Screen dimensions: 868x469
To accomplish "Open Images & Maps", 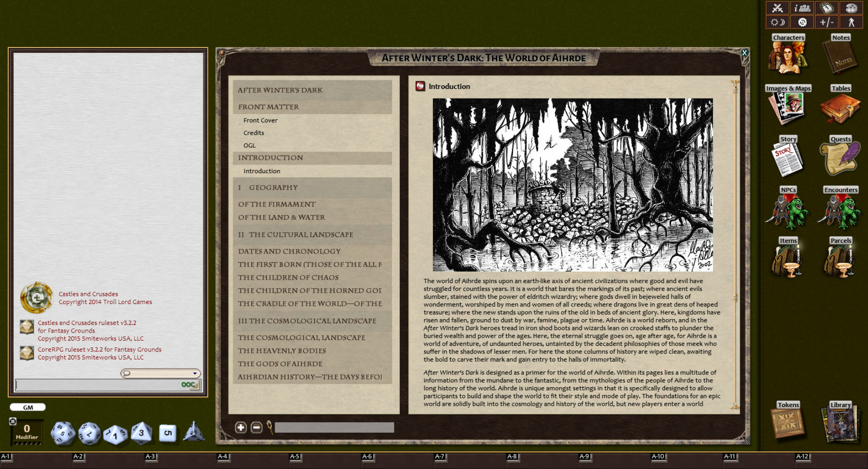I will coord(788,105).
